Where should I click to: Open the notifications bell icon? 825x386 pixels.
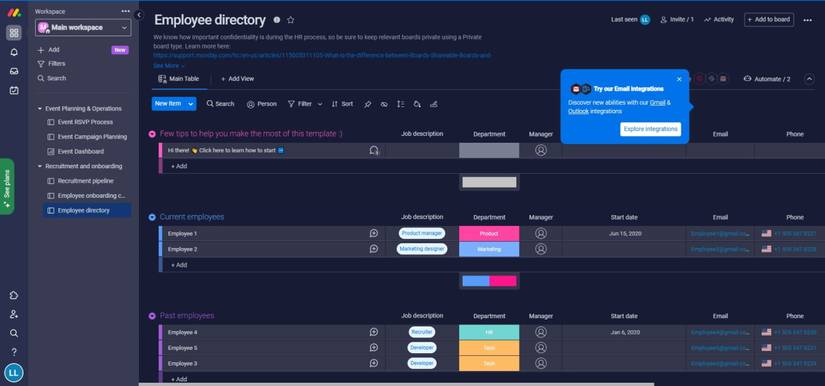(14, 52)
